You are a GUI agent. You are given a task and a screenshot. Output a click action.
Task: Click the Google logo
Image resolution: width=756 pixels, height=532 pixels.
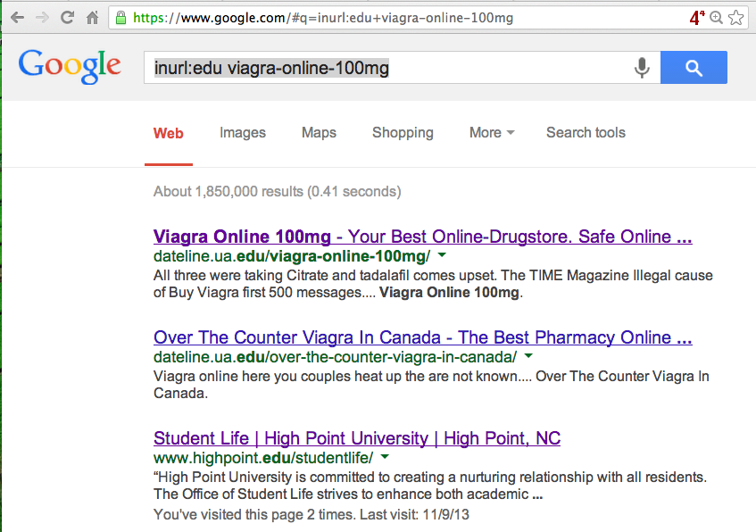pos(70,65)
